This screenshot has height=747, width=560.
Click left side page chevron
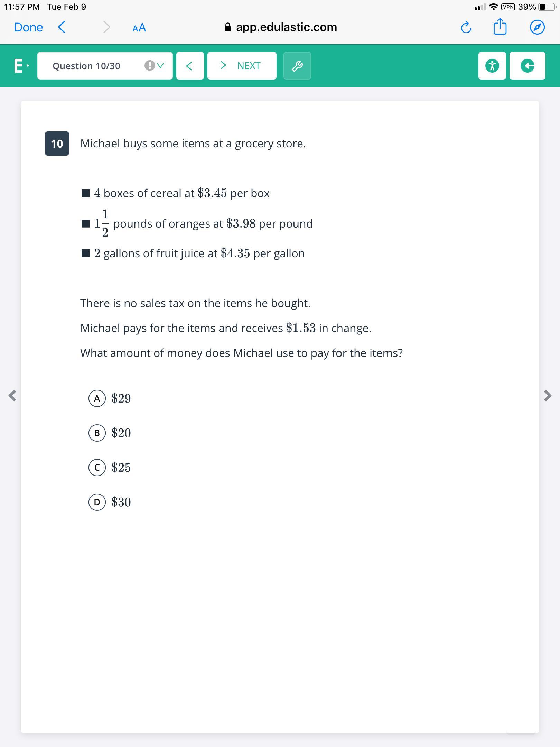click(x=12, y=395)
